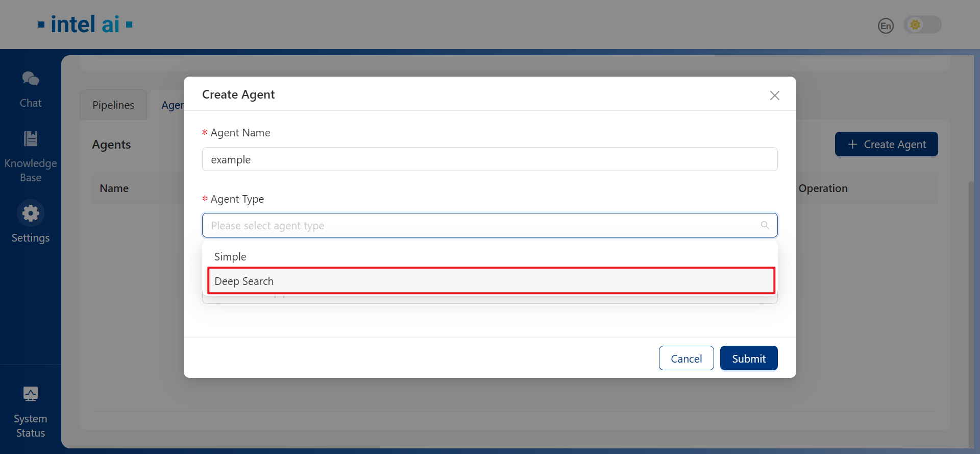Open the Agent Type dropdown

489,225
